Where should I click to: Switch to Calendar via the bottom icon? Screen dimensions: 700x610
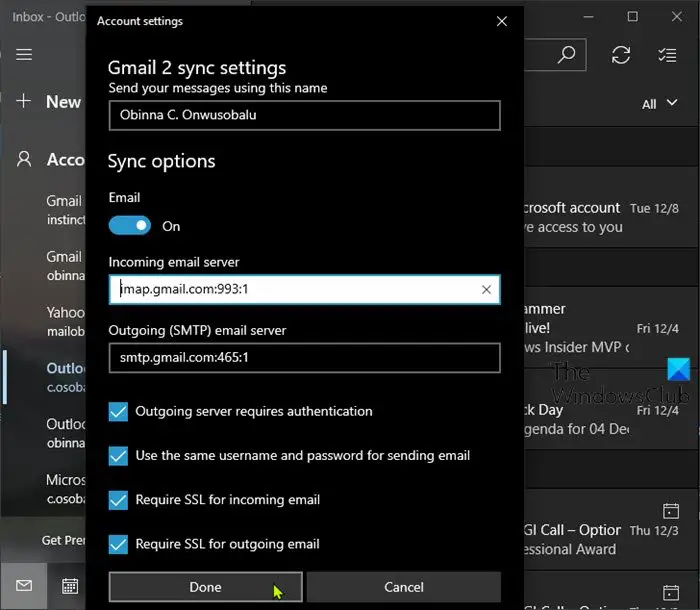70,585
